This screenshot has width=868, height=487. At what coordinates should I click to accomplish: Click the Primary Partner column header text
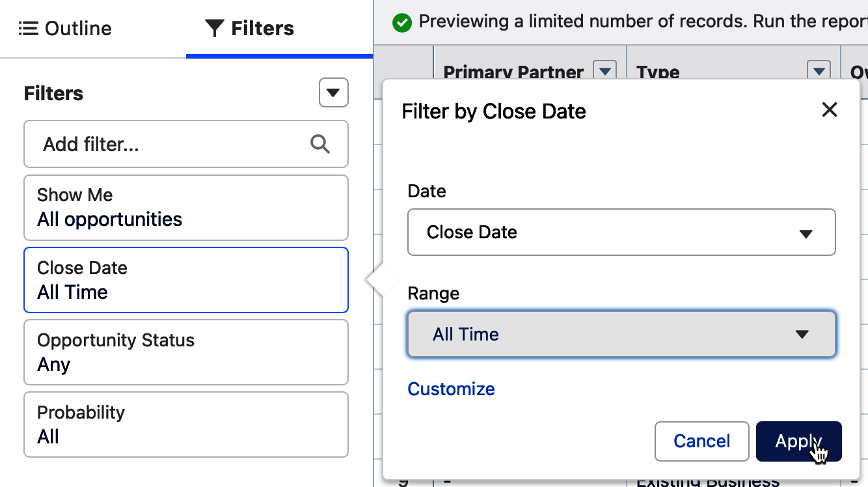pos(513,72)
